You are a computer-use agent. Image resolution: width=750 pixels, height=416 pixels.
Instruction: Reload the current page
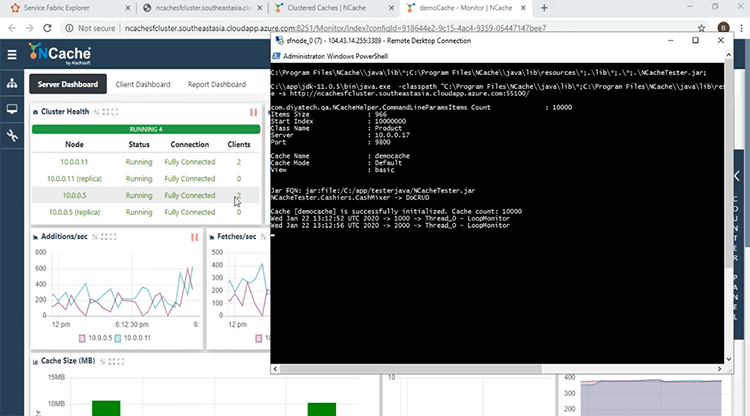[47, 28]
